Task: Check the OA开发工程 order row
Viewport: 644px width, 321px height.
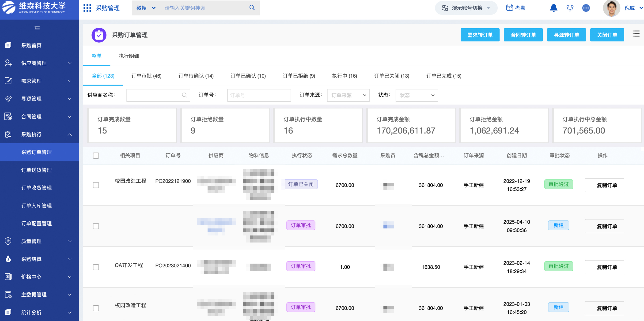Action: click(96, 267)
